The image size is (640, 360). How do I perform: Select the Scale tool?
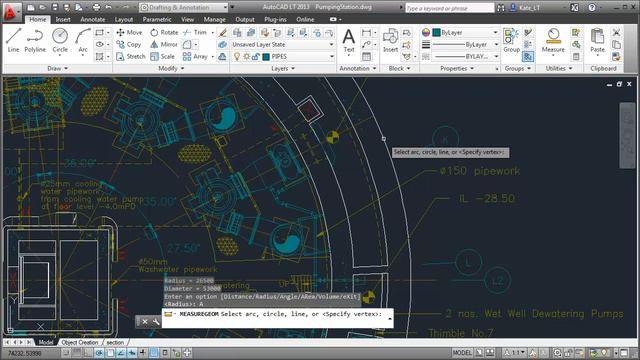pos(162,56)
